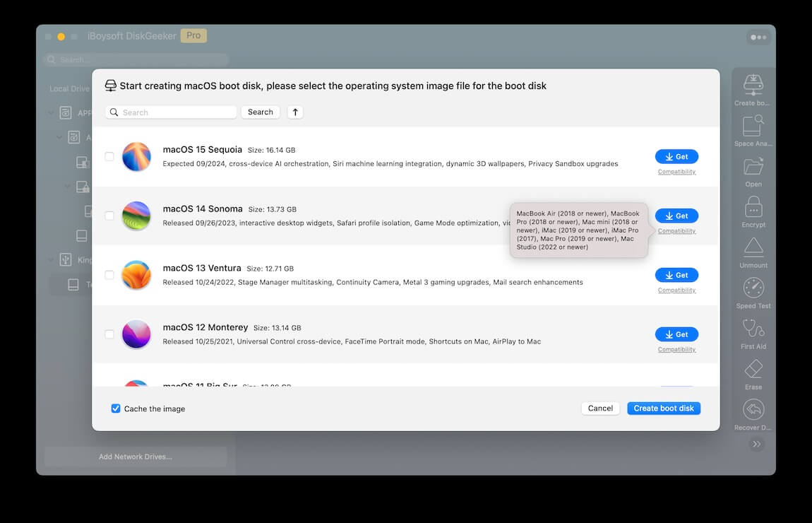Expand the sidebar toolbar double-chevron
This screenshot has height=523, width=812.
pyautogui.click(x=756, y=444)
